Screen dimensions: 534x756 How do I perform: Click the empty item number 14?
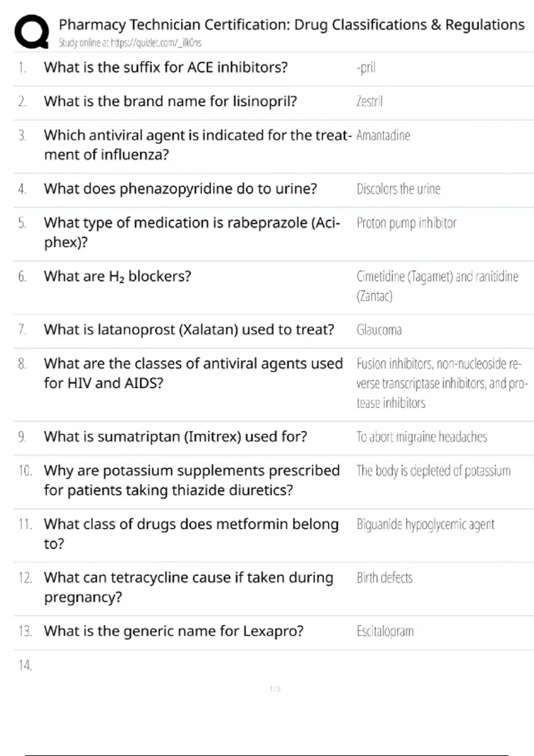(25, 665)
